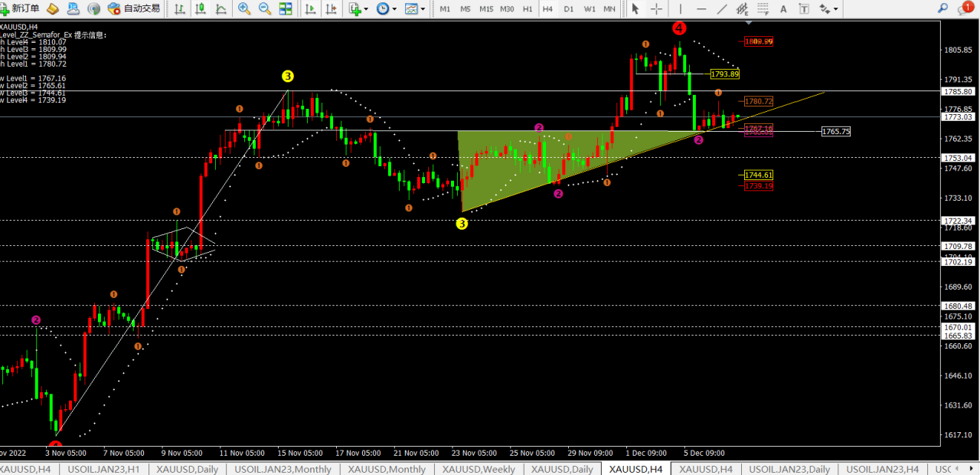Select M15 timeframe

pos(486,9)
